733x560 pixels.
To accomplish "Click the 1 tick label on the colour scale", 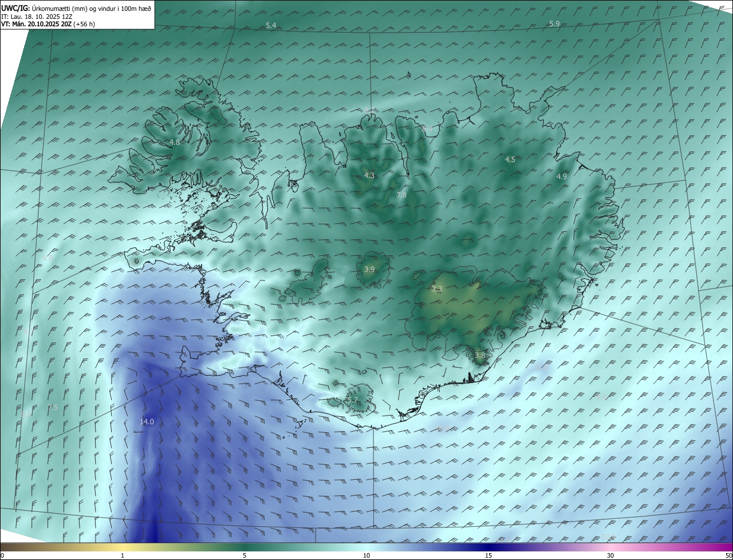I will click(x=123, y=555).
